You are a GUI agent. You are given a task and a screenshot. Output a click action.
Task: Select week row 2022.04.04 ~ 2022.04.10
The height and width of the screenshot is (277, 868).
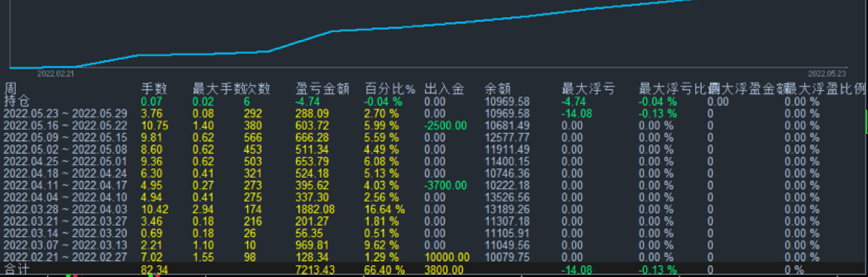click(65, 198)
